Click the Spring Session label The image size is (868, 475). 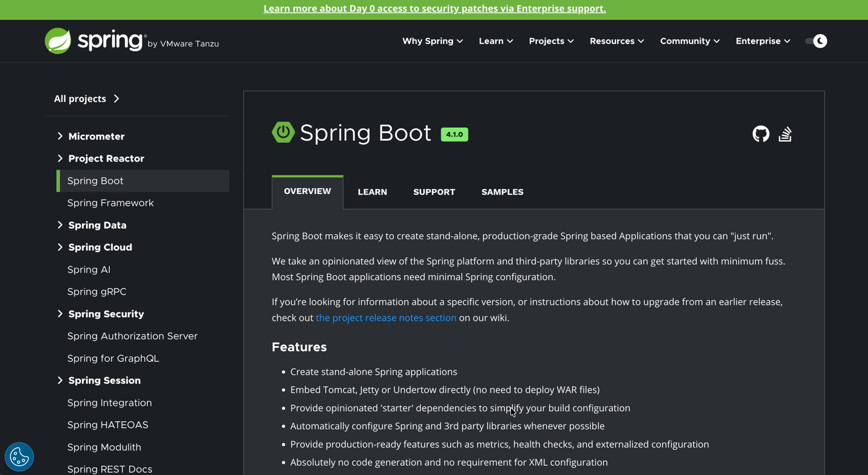tap(105, 380)
